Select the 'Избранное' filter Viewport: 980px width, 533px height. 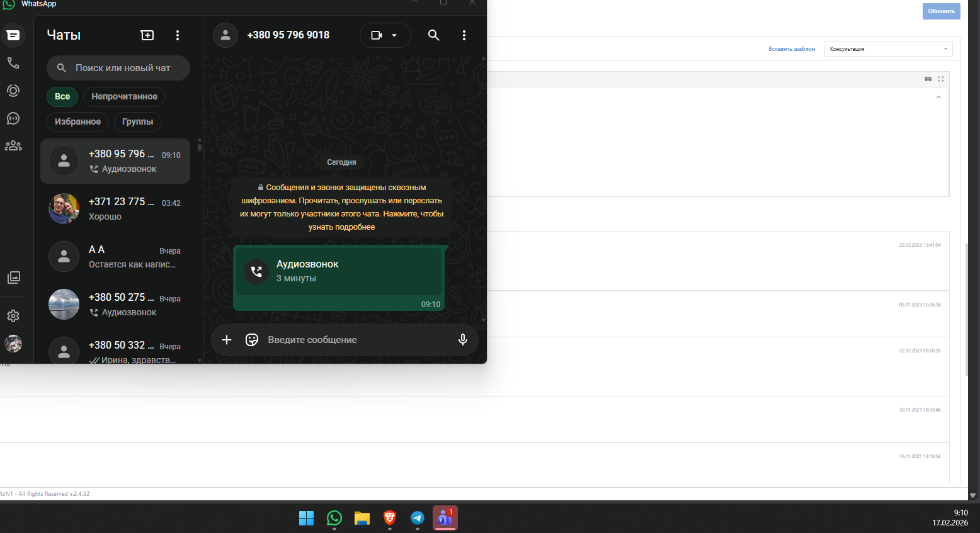(77, 121)
